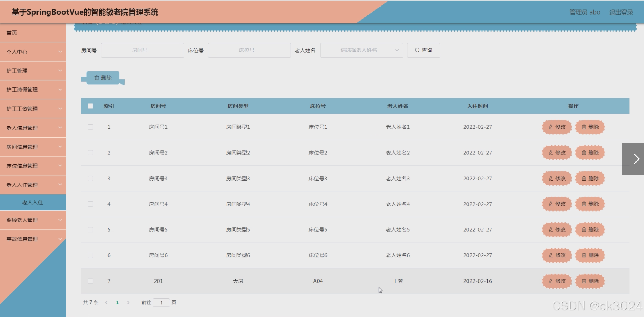Open the 老人姓名 selection dropdown
The image size is (644, 317).
tap(361, 50)
